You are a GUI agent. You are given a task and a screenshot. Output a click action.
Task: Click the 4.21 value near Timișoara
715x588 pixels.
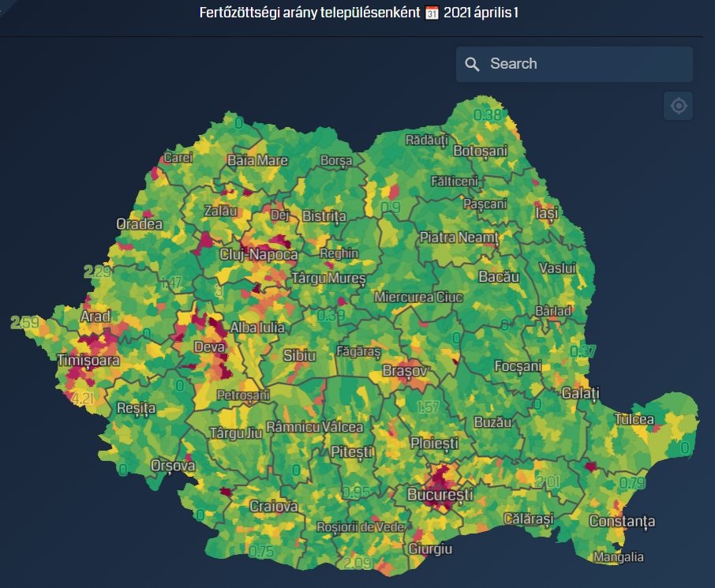click(82, 399)
